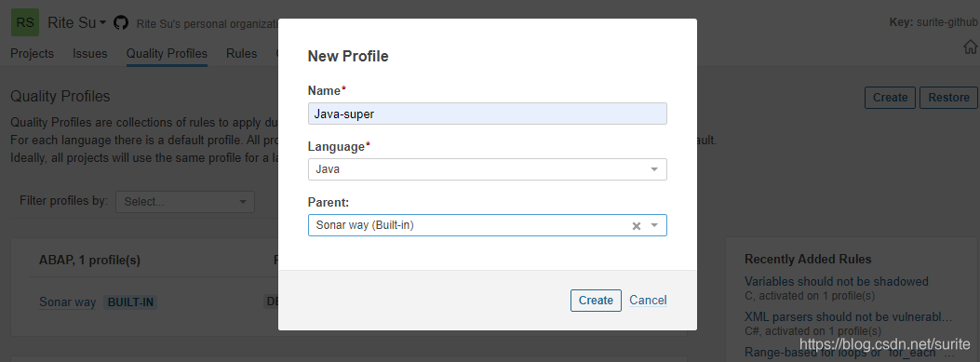Click the GitHub logo icon beside Rite Su
980x362 pixels.
click(x=121, y=23)
